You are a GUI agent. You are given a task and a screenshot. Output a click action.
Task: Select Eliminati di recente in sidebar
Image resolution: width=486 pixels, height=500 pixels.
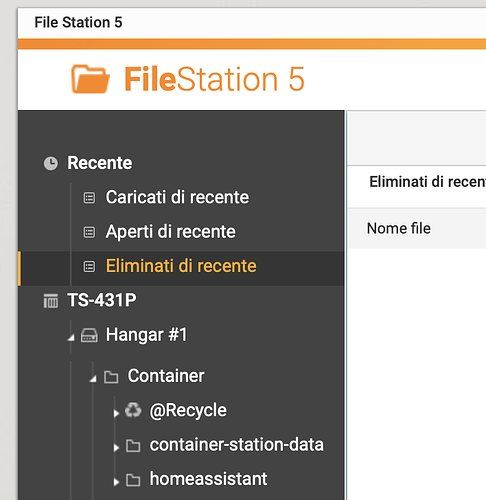[181, 266]
